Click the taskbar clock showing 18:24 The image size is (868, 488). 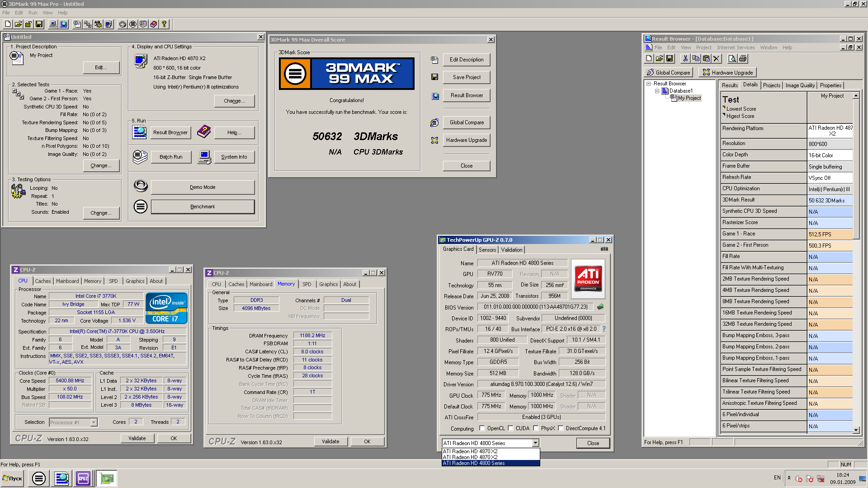(842, 475)
